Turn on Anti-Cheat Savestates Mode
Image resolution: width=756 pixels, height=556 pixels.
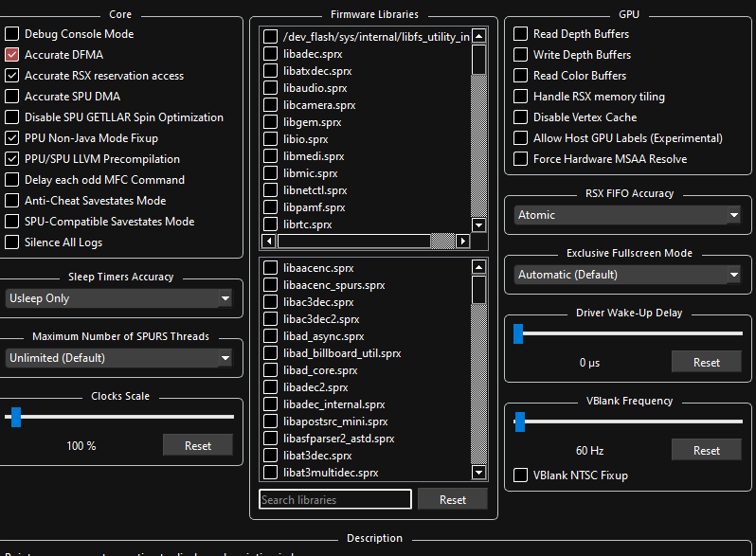[12, 200]
